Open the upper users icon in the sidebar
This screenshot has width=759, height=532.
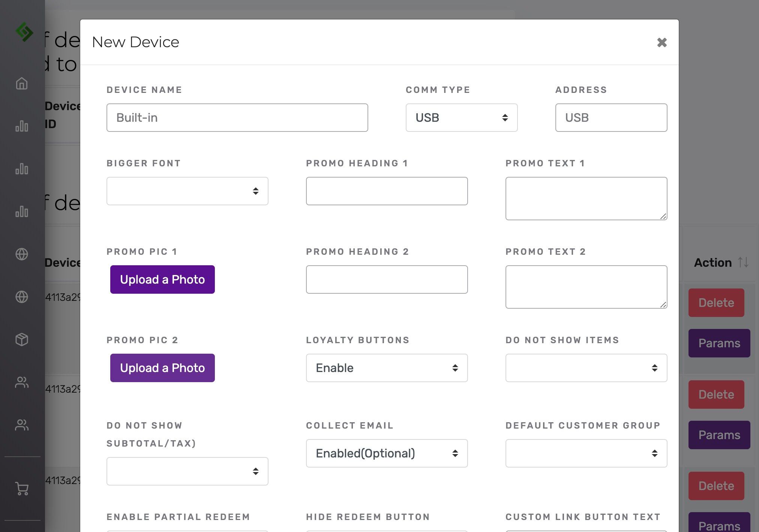coord(22,382)
